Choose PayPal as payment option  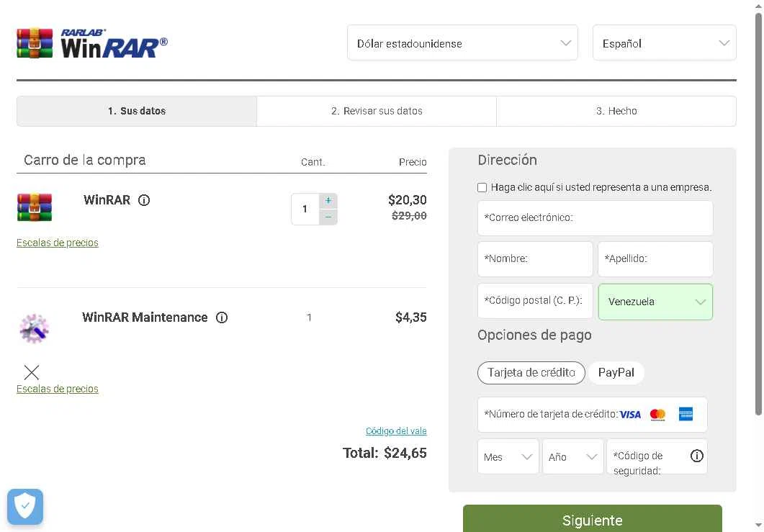616,372
